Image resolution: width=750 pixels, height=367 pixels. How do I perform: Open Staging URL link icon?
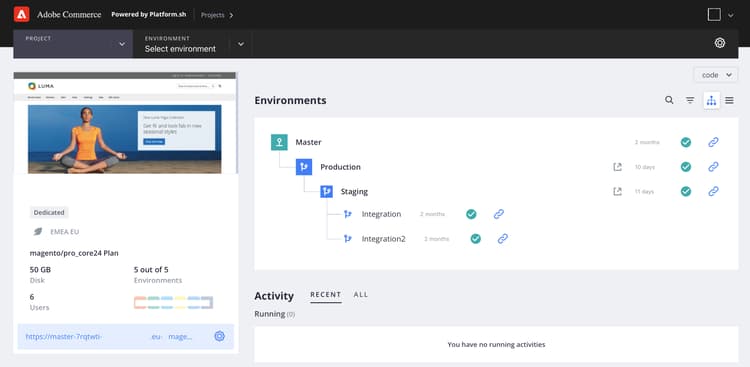point(713,191)
